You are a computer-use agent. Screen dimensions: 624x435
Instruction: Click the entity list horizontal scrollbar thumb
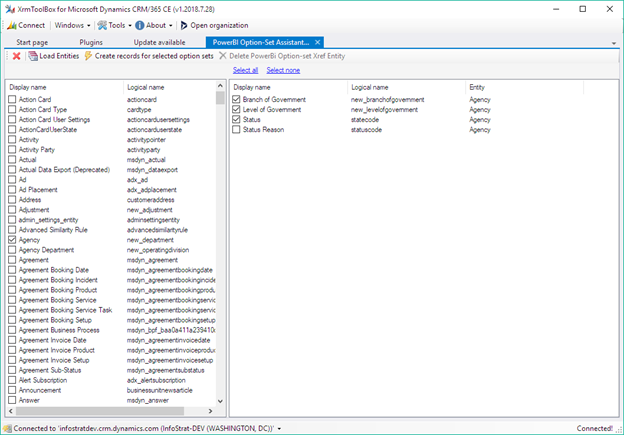tap(100, 411)
